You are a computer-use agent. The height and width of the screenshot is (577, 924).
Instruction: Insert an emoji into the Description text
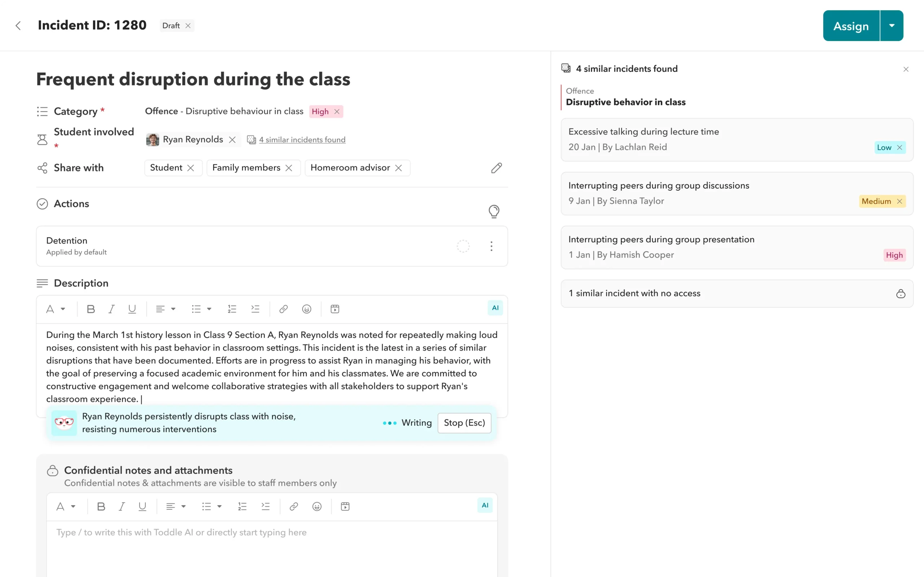pos(306,309)
